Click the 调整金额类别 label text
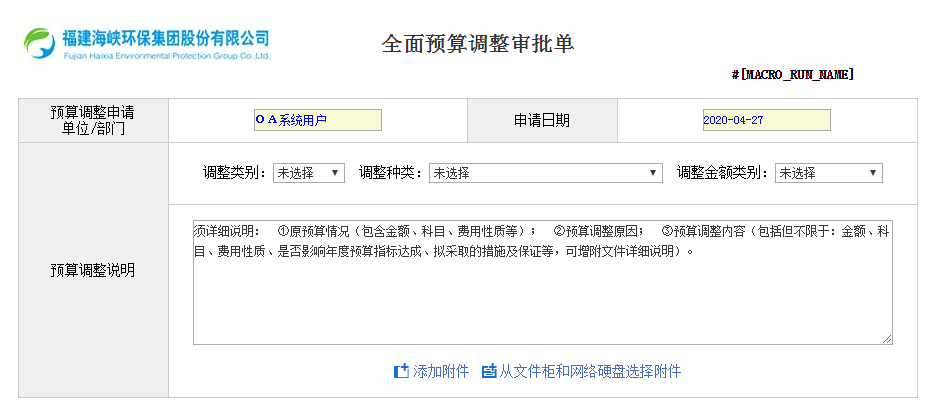 coord(722,173)
